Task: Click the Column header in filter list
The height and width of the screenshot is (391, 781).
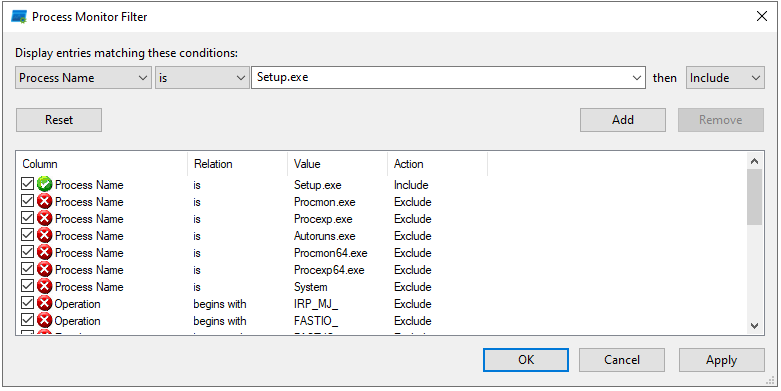Action: point(102,164)
